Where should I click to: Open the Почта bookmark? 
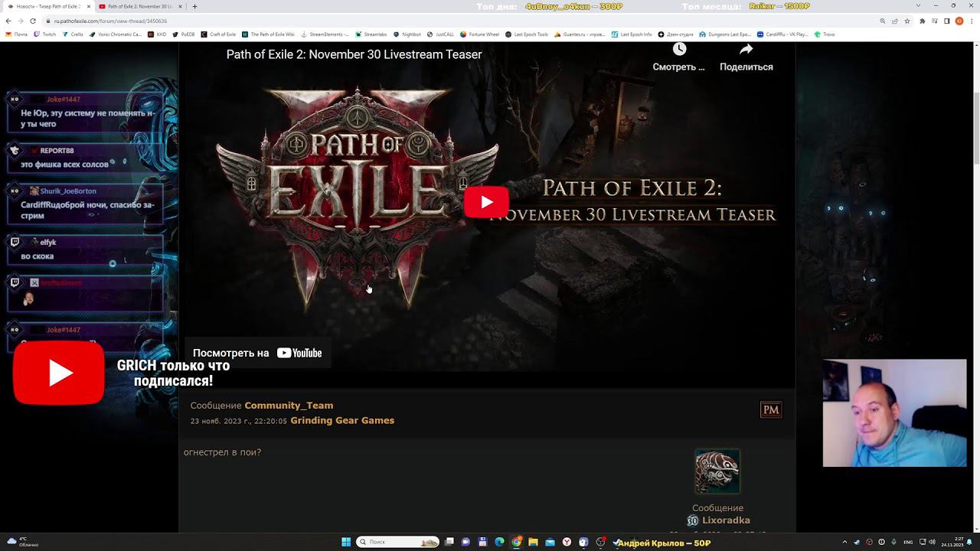pos(16,34)
